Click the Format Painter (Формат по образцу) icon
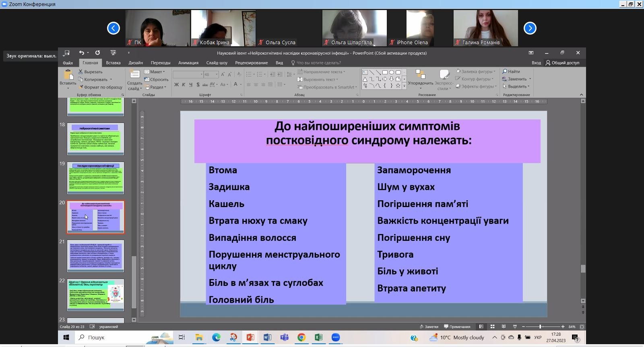Viewport: 644px width, 347px height. pyautogui.click(x=80, y=87)
